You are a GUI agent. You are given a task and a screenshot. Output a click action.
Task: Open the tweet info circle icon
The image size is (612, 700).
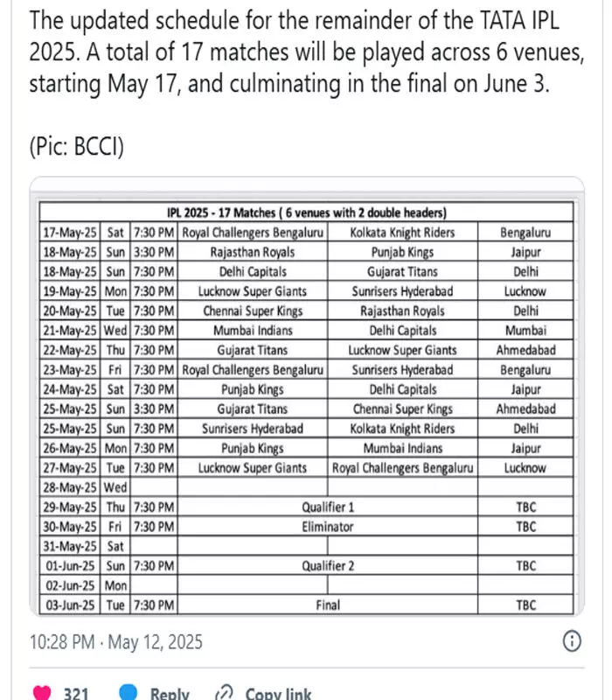coord(573,641)
